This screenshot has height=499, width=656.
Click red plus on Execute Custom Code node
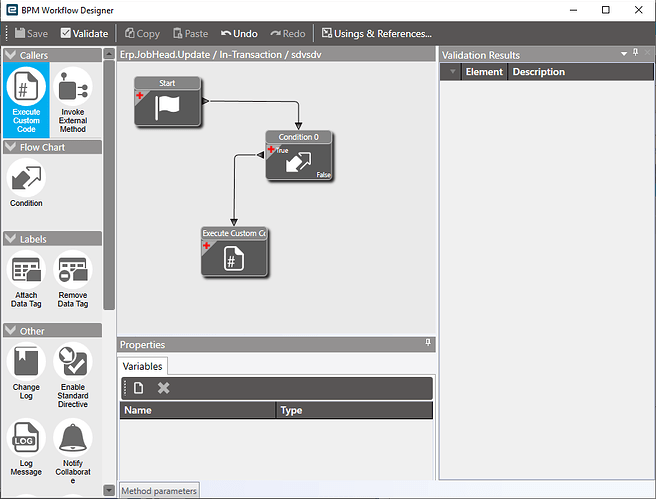click(207, 245)
